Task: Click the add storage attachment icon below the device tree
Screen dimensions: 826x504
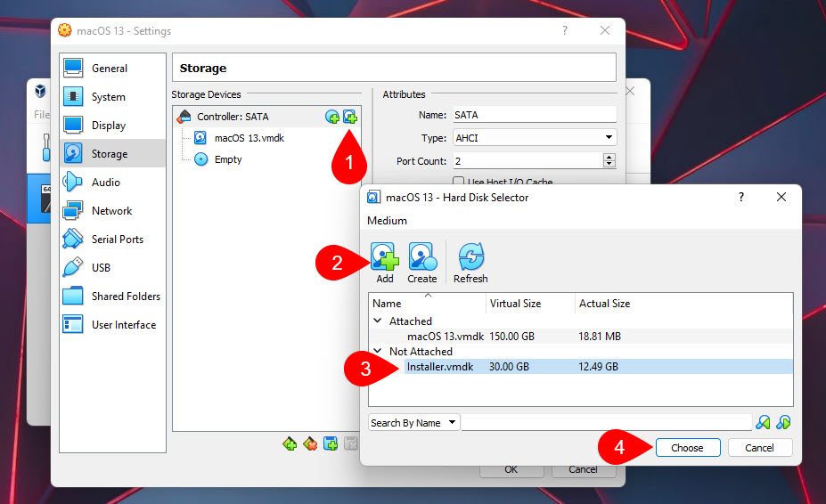Action: coord(331,444)
